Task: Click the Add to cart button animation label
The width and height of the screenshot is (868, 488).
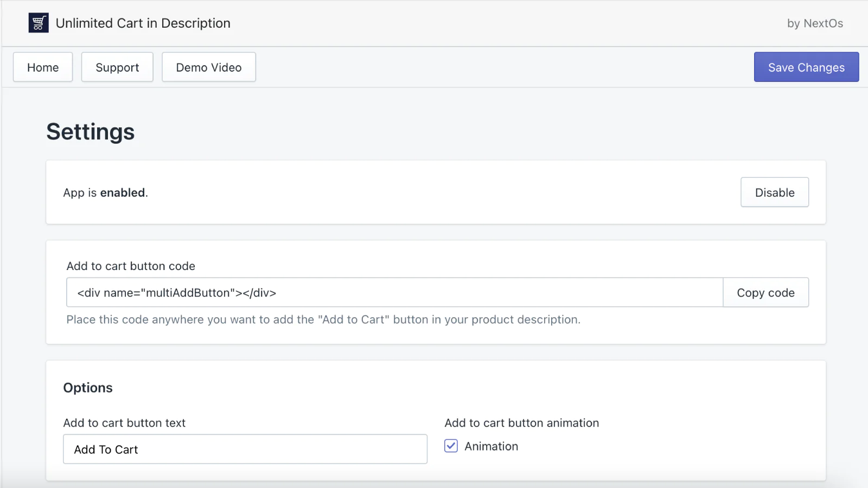Action: (x=521, y=423)
